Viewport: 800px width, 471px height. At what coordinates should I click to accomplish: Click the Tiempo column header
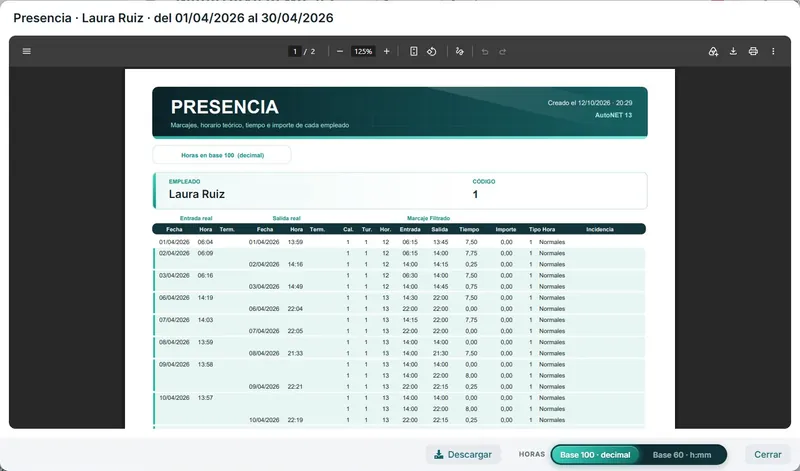click(469, 229)
